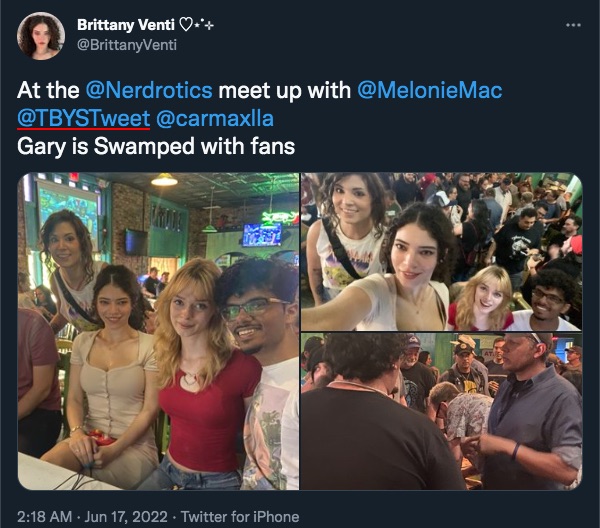Click the 'Gary is Swamped with fans' text
Screen dimensions: 600x528
click(156, 146)
